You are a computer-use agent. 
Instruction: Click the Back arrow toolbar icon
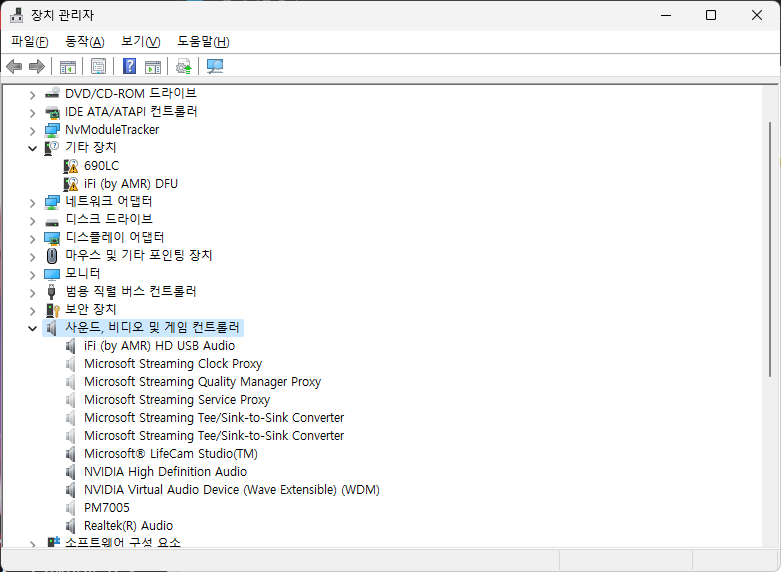(x=14, y=66)
